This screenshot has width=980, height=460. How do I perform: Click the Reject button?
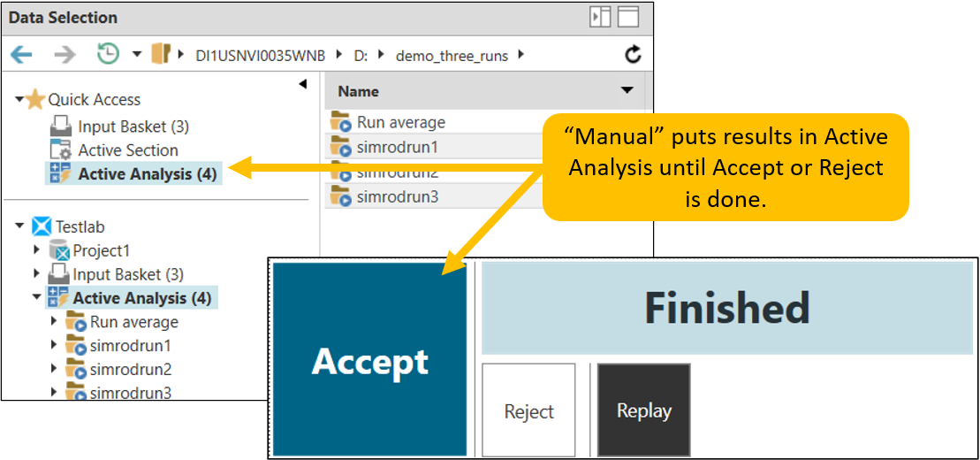(x=528, y=410)
